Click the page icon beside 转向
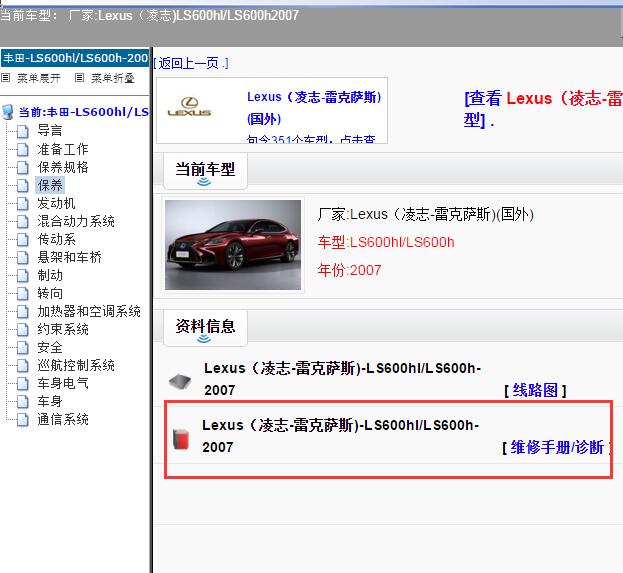623x573 pixels. click(x=23, y=293)
